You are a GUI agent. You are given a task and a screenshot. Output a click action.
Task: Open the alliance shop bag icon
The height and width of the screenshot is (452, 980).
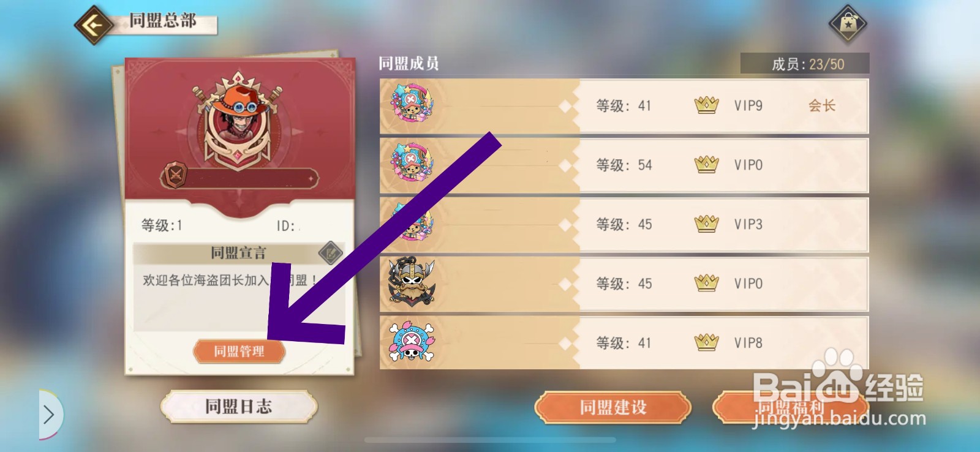coord(848,24)
